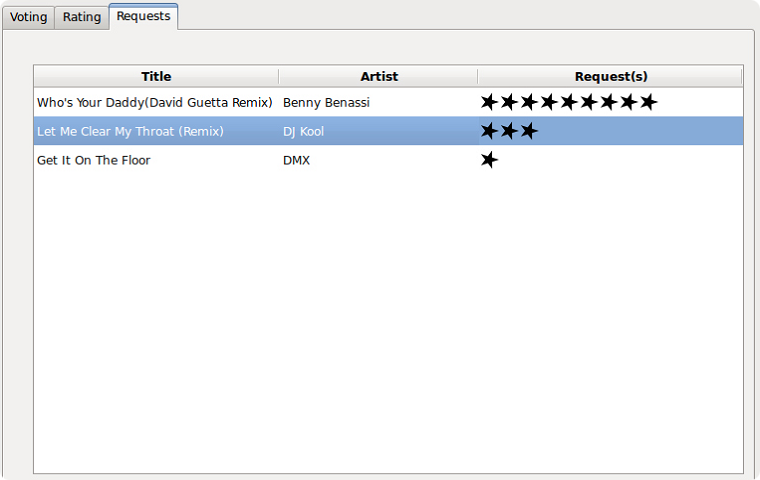Click the third star in DJ Kool row
The image size is (760, 480).
pyautogui.click(x=529, y=131)
